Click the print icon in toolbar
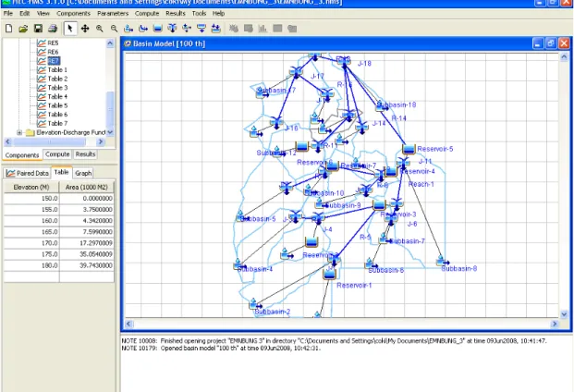 53,29
